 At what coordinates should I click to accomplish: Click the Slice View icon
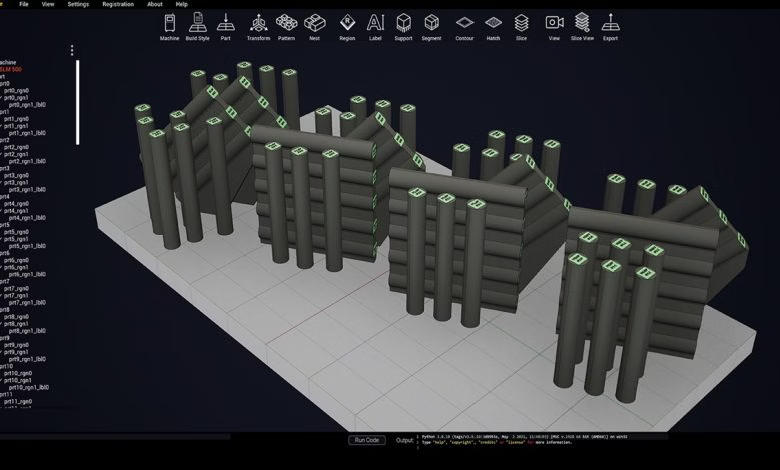click(x=581, y=26)
